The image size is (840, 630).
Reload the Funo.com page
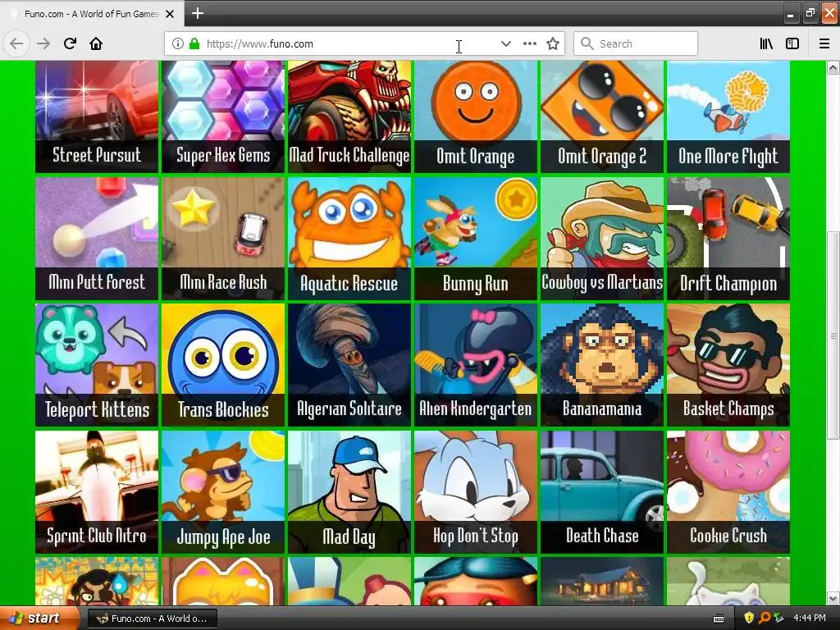tap(70, 43)
